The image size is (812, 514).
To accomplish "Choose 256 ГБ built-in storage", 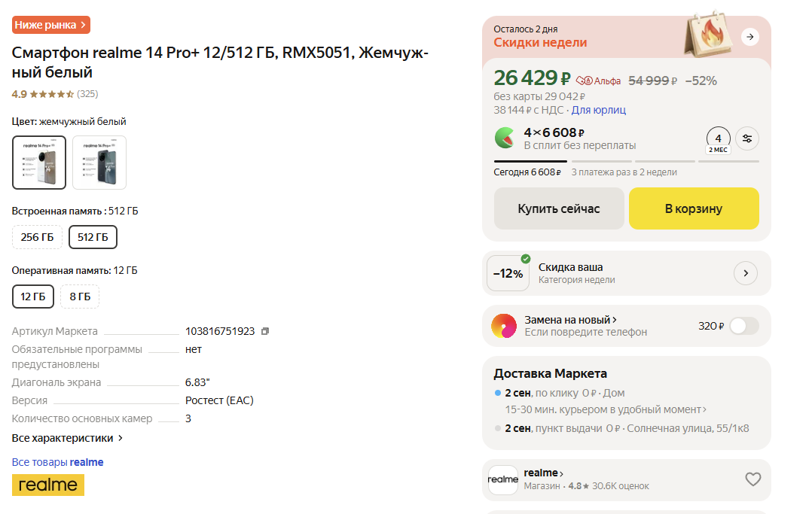I will 38,237.
